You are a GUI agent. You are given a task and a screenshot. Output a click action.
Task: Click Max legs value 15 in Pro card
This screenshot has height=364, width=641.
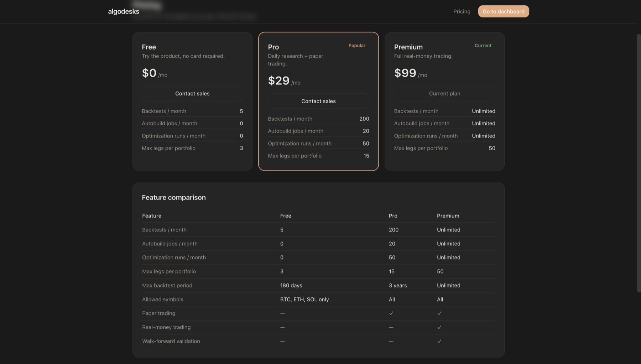click(366, 156)
